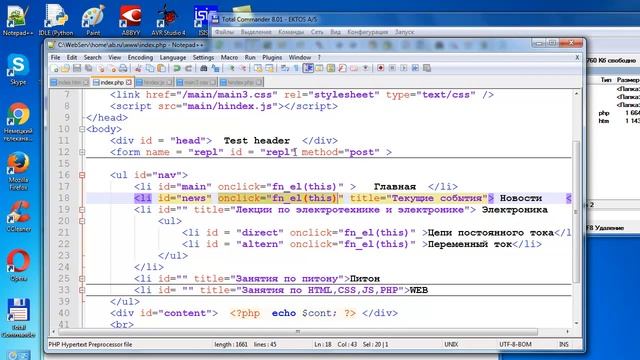Open the Macro menu
The width and height of the screenshot is (640, 360).
(x=229, y=58)
